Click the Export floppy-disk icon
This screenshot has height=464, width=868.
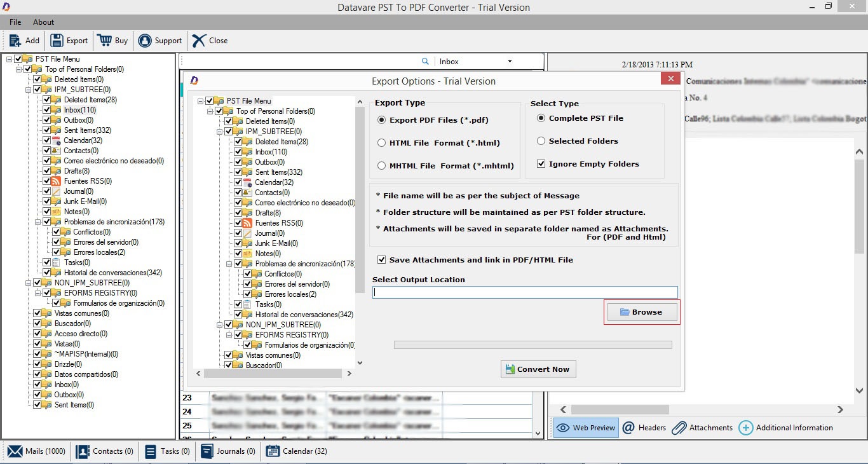pyautogui.click(x=57, y=41)
